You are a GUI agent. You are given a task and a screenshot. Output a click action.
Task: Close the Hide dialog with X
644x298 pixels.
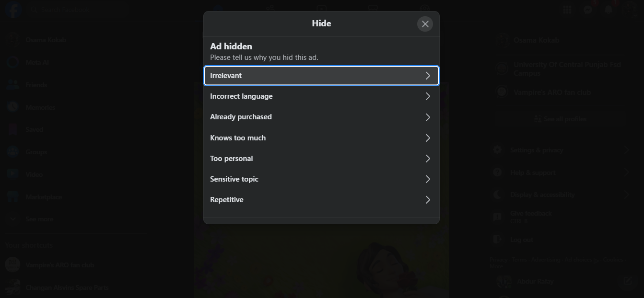pos(425,24)
